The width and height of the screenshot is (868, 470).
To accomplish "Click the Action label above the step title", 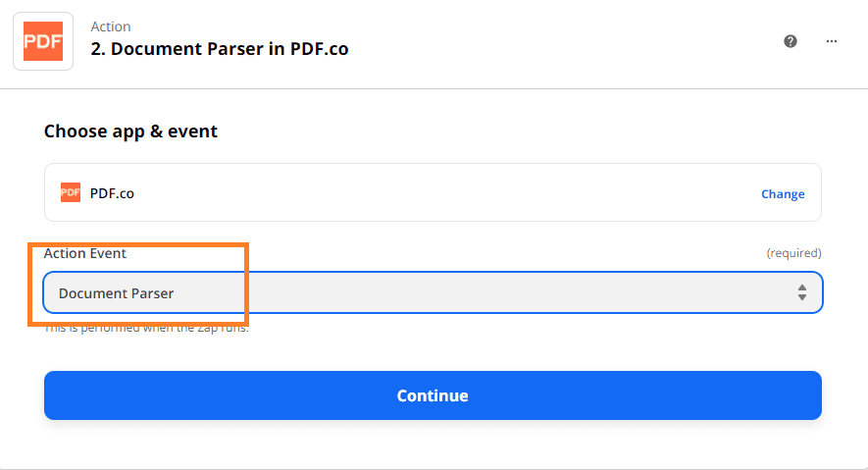I will [x=111, y=26].
